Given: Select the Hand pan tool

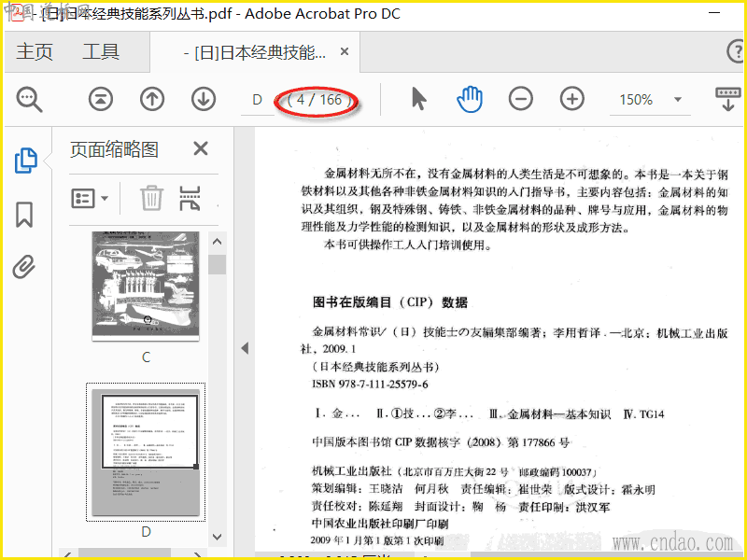Looking at the screenshot, I should 470,99.
